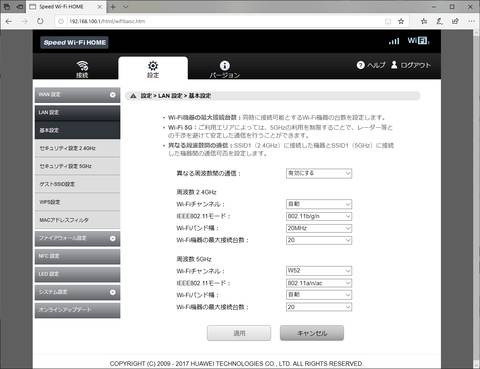Add page to favorites star icon
The height and width of the screenshot is (369, 480).
tap(401, 21)
